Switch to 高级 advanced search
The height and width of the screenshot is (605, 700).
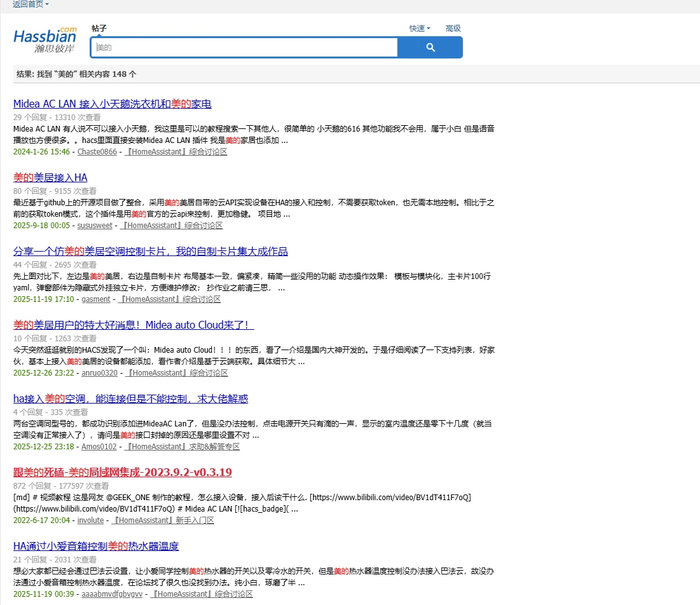coord(453,29)
